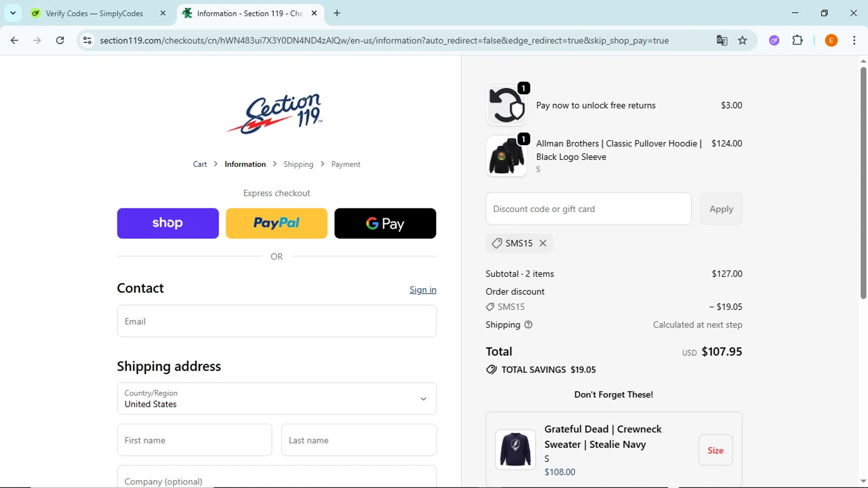Click the Sign in link
Image resolution: width=868 pixels, height=488 pixels.
423,290
